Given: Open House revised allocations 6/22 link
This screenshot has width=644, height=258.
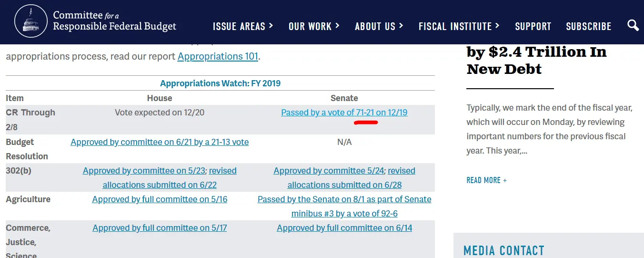Looking at the screenshot, I should pyautogui.click(x=160, y=185).
